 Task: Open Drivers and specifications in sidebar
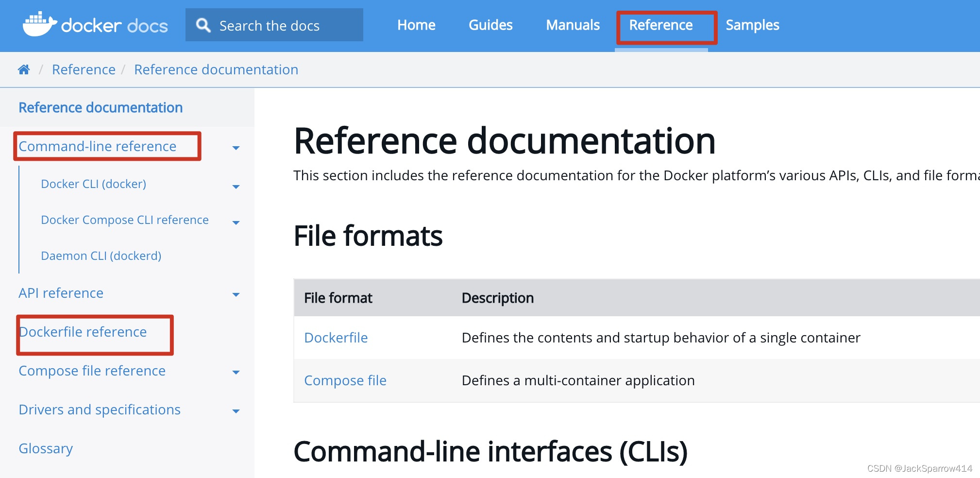[x=100, y=410]
